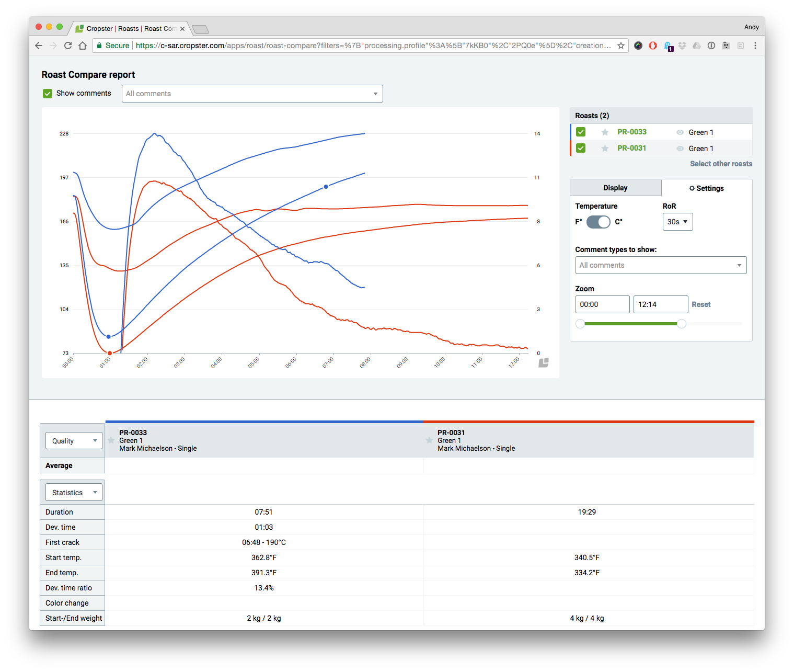Click the first crack value 06:48 - 190°C
Screen dimensions: 794x672
point(263,542)
